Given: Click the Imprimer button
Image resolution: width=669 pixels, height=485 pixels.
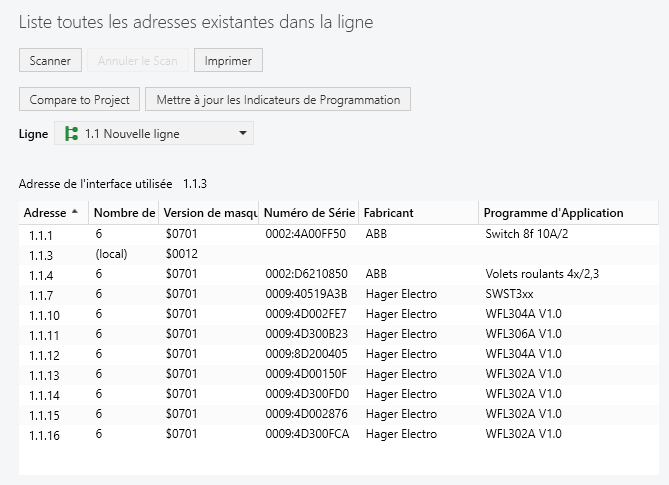Looking at the screenshot, I should (228, 60).
